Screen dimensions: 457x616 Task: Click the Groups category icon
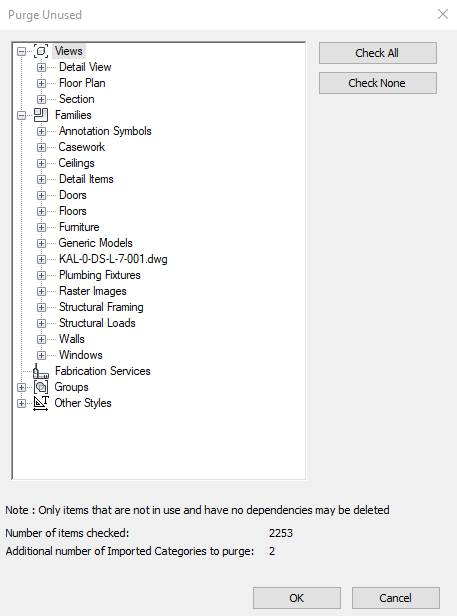(41, 387)
